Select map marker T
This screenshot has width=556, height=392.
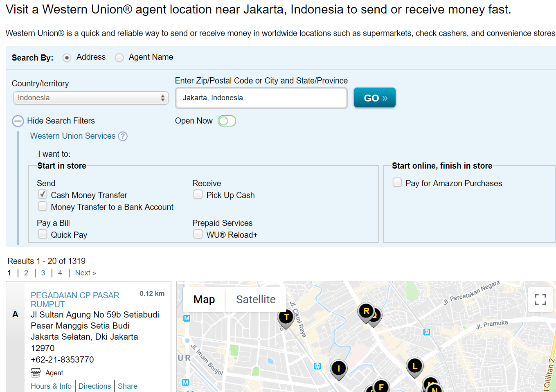pos(286,318)
